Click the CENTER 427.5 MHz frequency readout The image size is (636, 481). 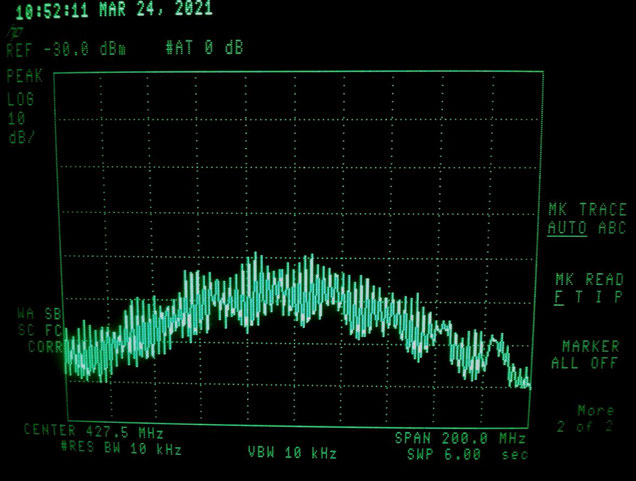(94, 432)
